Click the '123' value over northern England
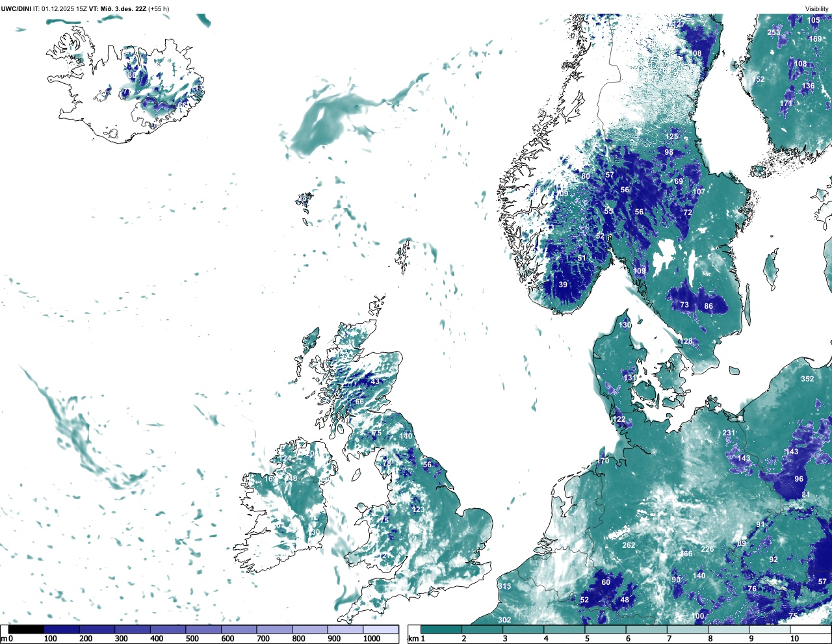 tap(418, 509)
